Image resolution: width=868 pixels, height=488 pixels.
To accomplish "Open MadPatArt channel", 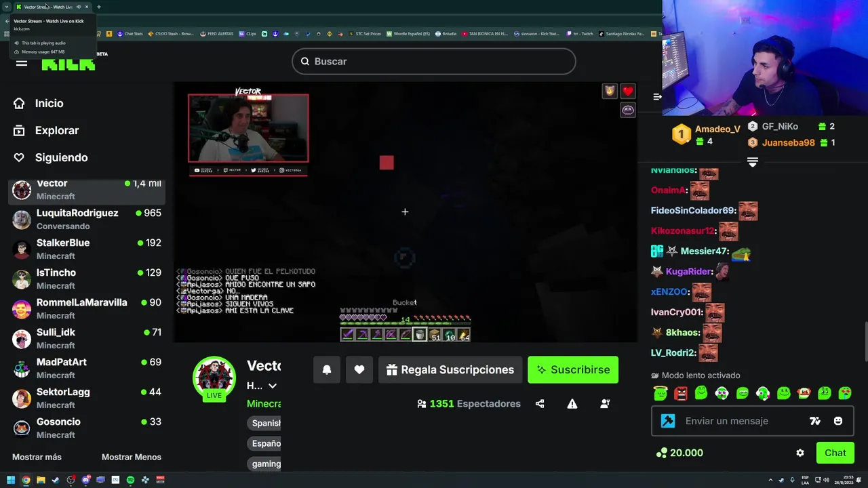I will (x=87, y=369).
